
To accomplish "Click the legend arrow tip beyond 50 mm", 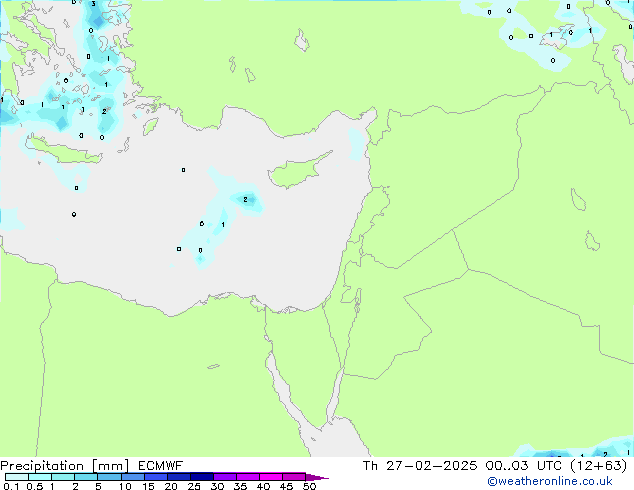I will [x=317, y=478].
